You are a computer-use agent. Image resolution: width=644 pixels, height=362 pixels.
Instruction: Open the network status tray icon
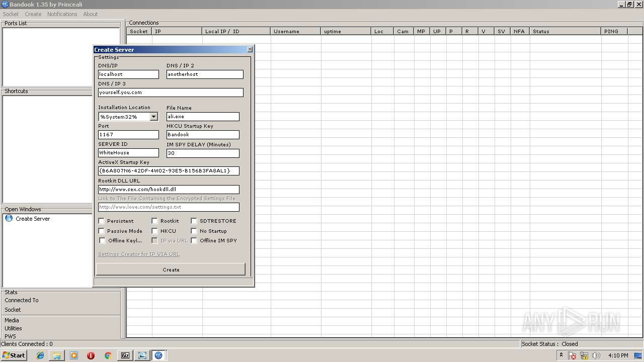tap(585, 355)
